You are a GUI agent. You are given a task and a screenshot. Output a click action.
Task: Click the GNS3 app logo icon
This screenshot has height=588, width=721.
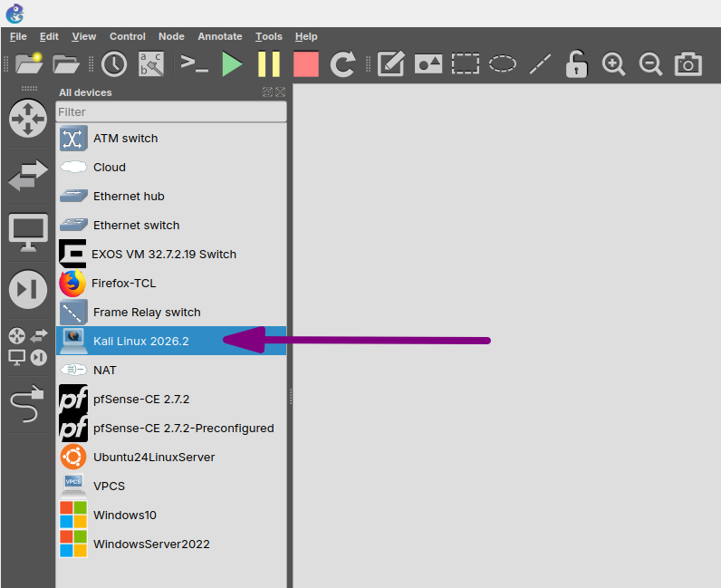coord(14,14)
